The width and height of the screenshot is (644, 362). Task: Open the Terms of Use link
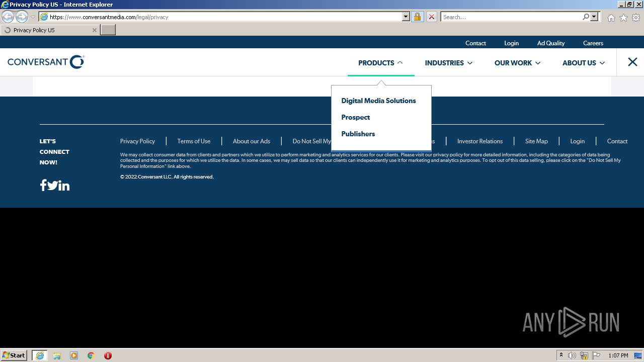click(x=194, y=141)
